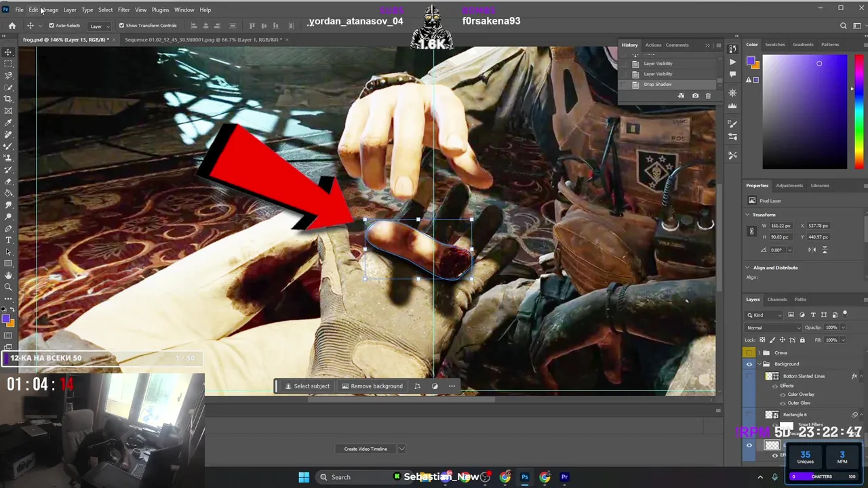Toggle Color Overlay effect visibility
This screenshot has width=868, height=488.
tap(783, 394)
